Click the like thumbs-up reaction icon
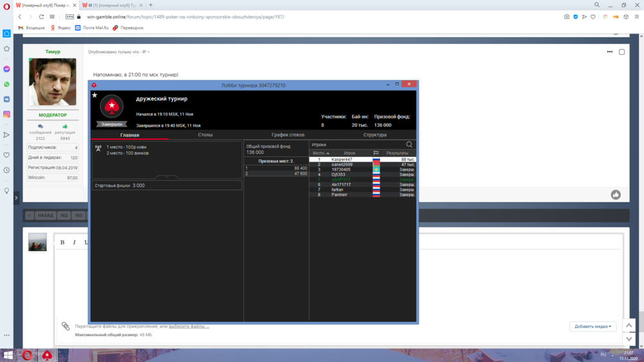Viewport: 644px width, 362px height. coord(616,195)
